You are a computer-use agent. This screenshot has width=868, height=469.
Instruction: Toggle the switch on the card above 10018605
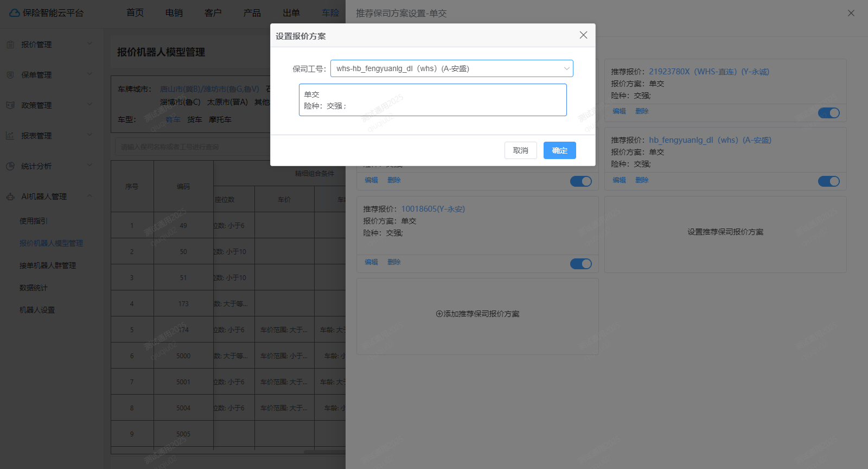[581, 181]
